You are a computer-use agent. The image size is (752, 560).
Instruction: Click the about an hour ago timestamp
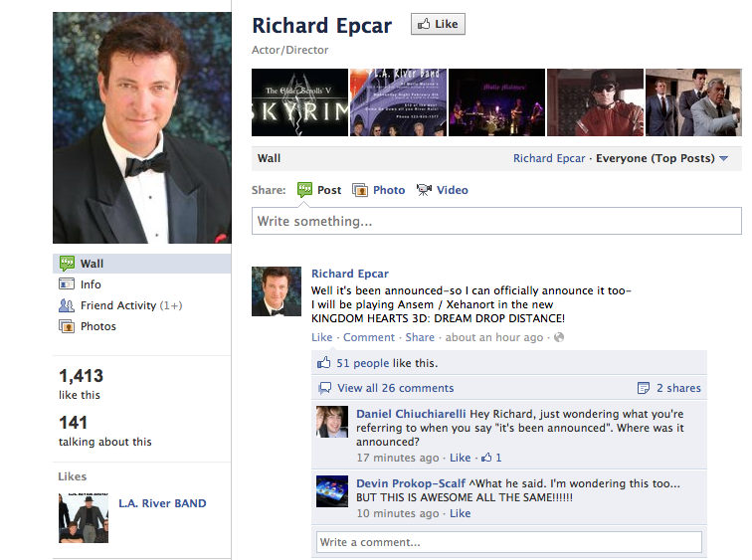click(494, 337)
